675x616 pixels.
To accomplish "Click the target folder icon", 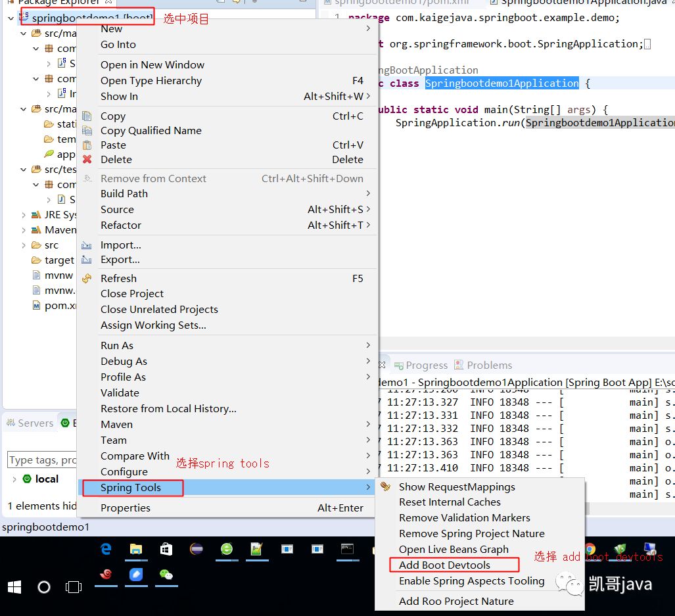I will [x=36, y=260].
